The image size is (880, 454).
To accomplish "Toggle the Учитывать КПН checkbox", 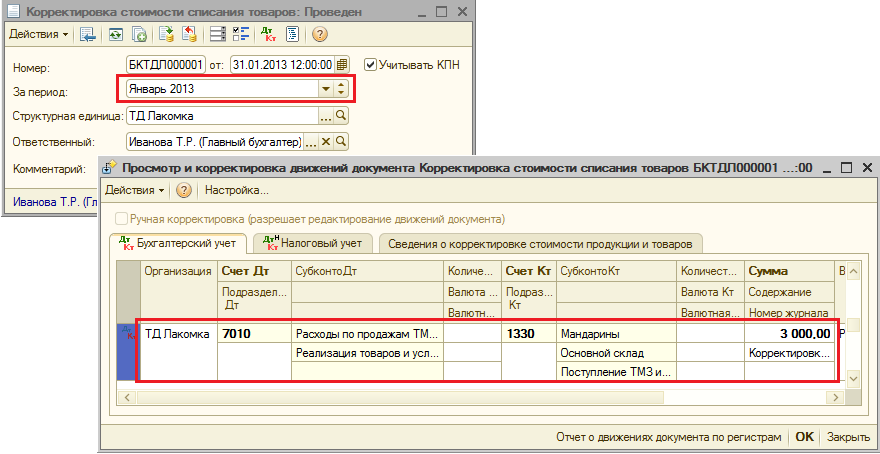I will click(x=371, y=65).
